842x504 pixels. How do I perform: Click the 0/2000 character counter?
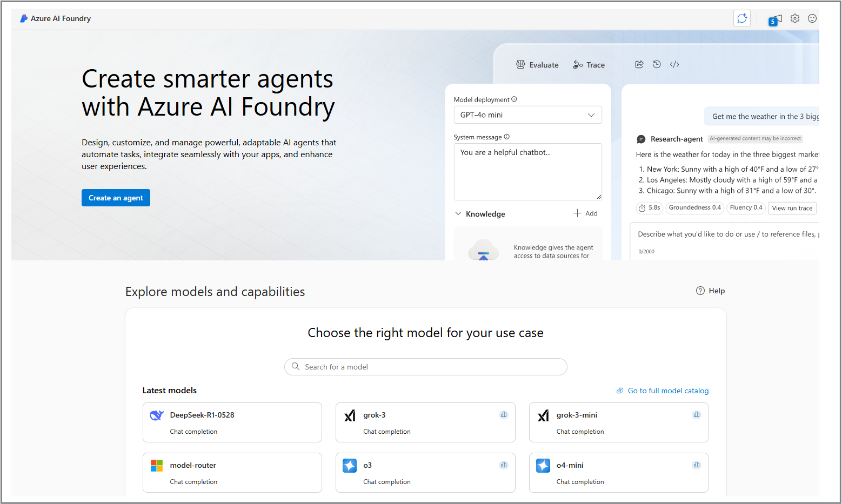click(646, 252)
